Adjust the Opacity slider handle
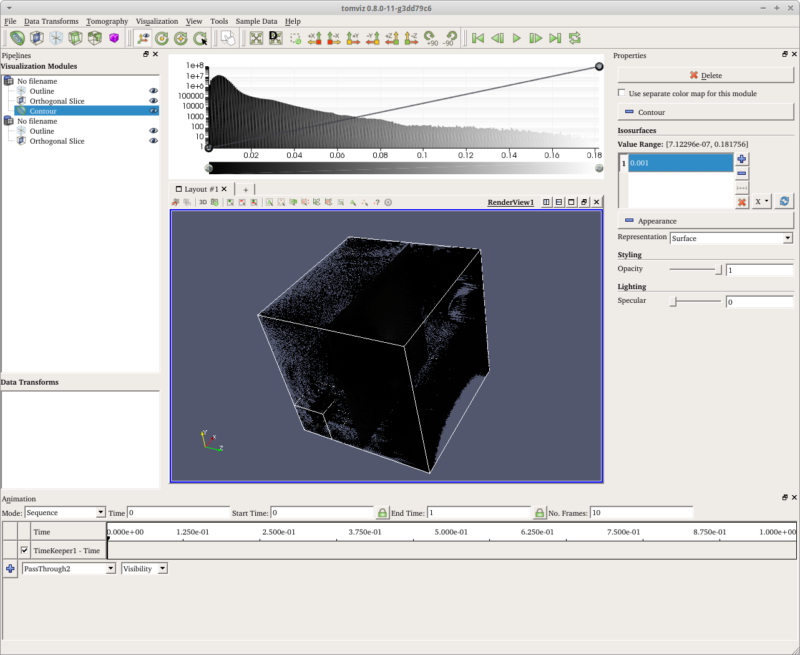Image resolution: width=800 pixels, height=655 pixels. (718, 270)
